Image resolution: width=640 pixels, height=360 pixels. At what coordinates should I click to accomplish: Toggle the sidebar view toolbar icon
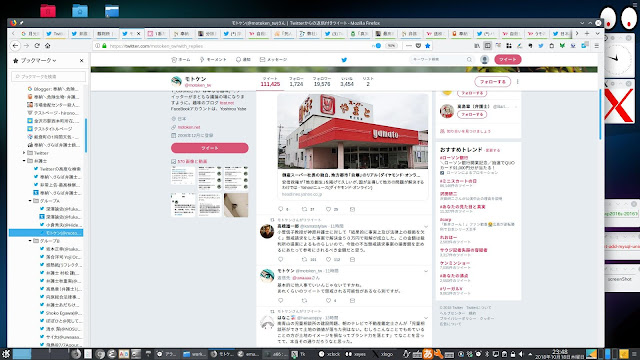click(487, 46)
